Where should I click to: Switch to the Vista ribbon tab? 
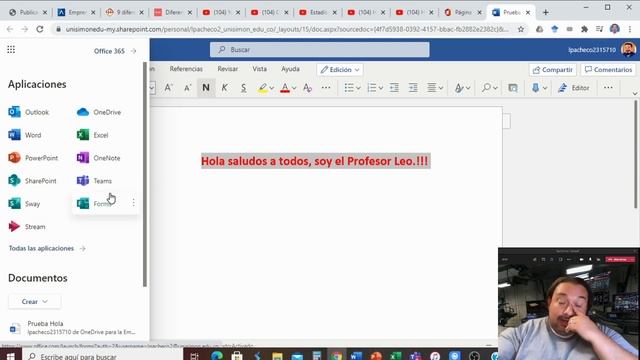260,69
